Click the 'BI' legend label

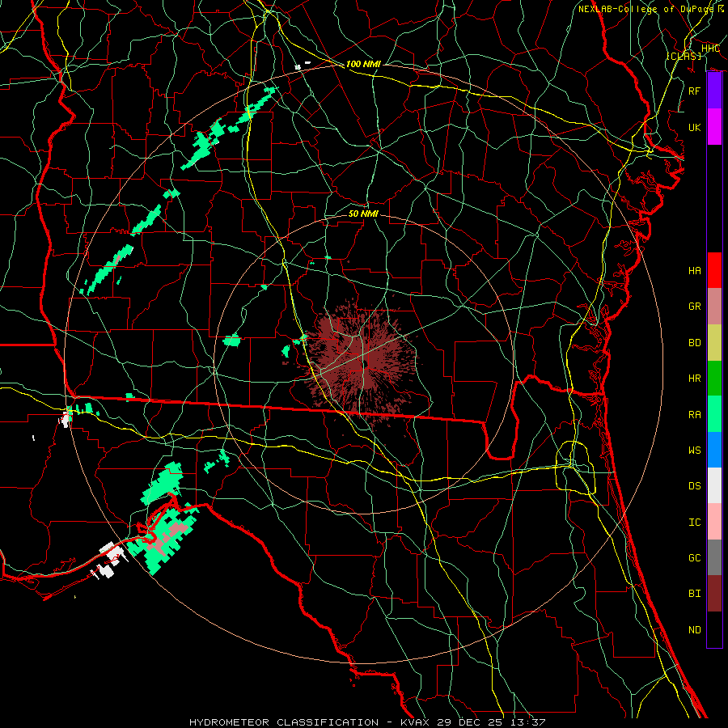tap(695, 594)
